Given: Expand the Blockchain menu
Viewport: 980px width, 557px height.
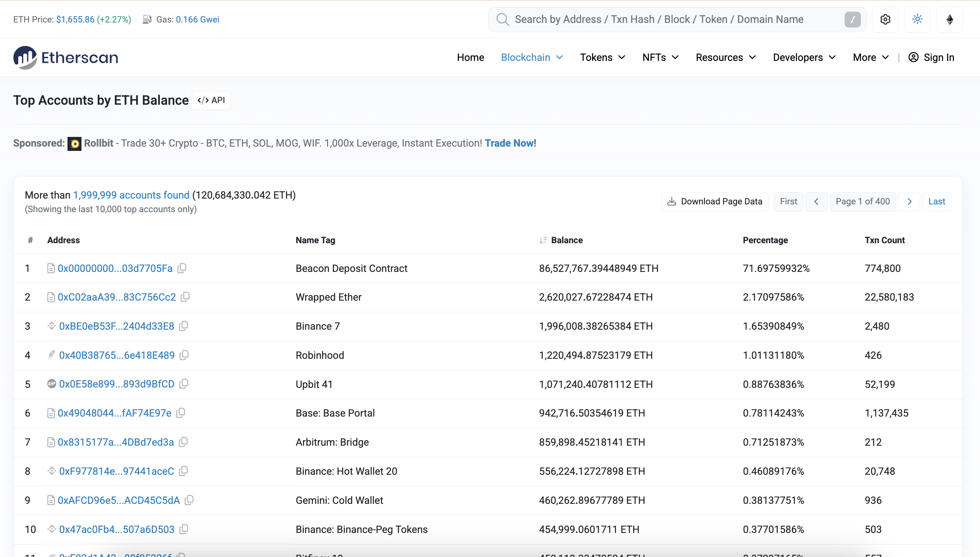Looking at the screenshot, I should [x=532, y=57].
